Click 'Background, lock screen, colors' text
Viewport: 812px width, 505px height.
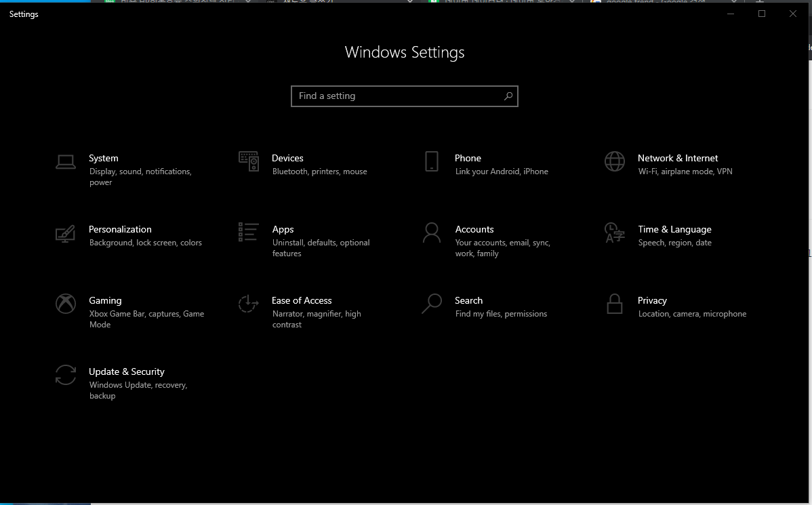pos(146,243)
